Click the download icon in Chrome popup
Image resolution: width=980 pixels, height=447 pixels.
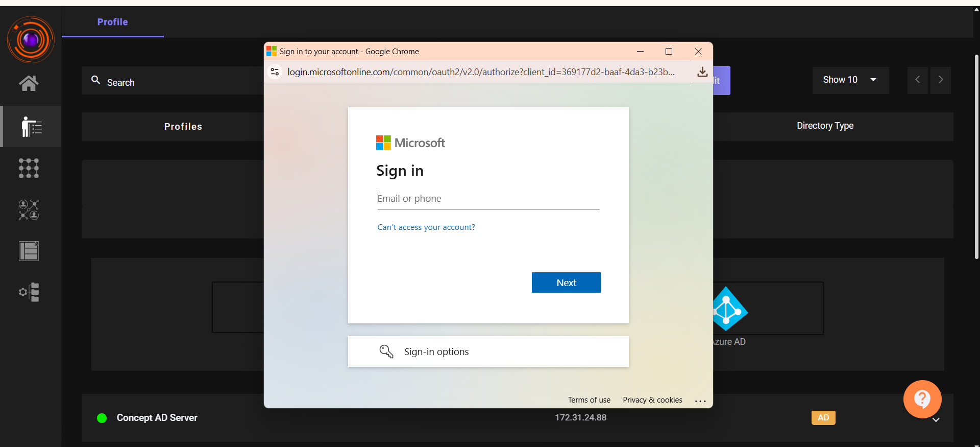coord(702,72)
